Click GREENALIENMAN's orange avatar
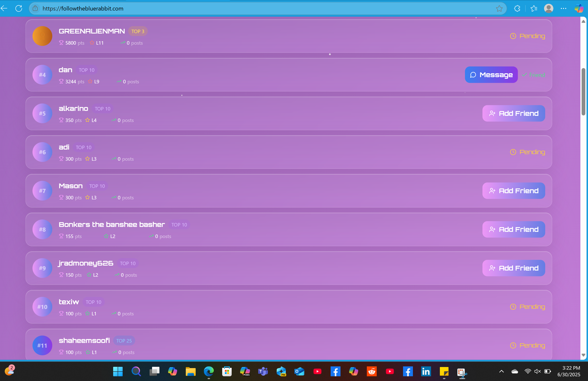Screen dimensions: 588x381 [42, 36]
